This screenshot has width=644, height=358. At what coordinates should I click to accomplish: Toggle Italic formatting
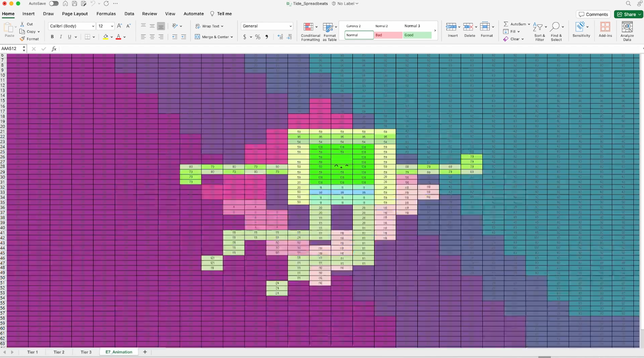pos(61,37)
